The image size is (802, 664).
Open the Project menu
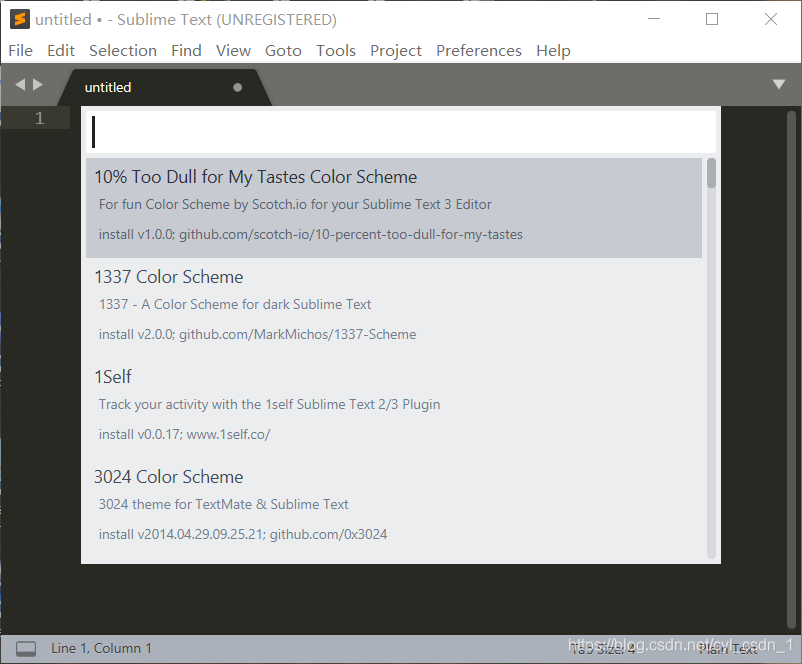(x=396, y=51)
